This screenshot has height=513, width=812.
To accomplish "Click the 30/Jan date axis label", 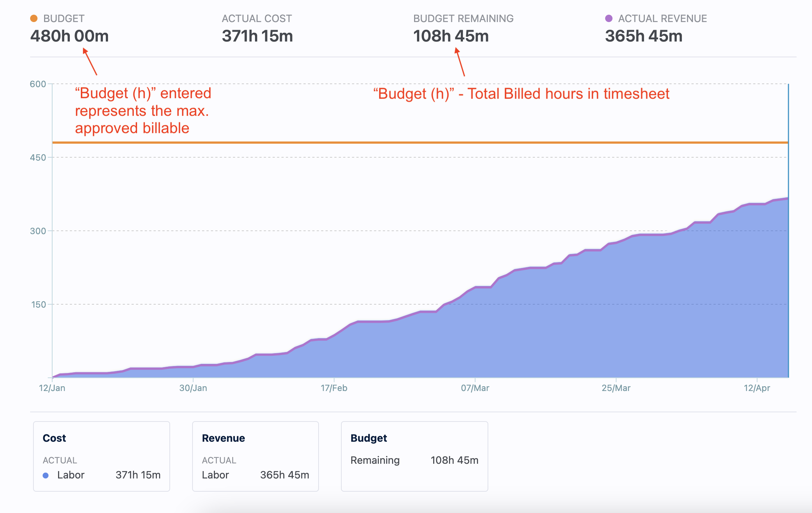I will (x=193, y=388).
